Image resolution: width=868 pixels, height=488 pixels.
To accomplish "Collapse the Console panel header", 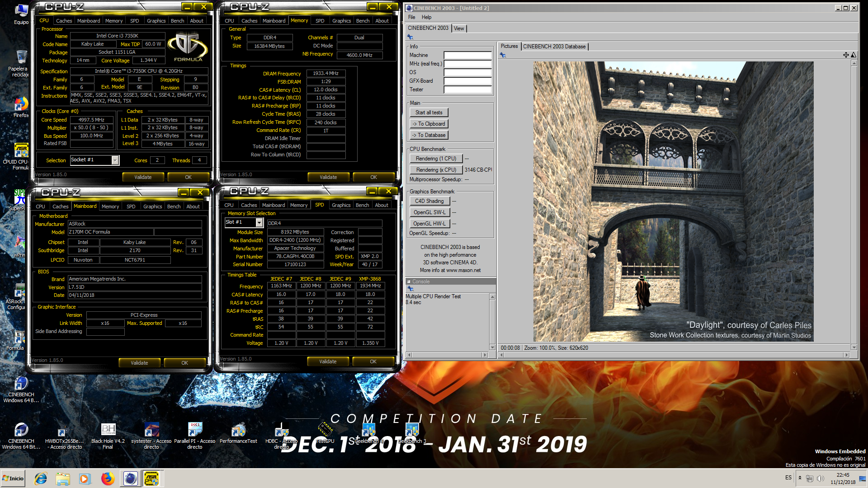I will pos(409,281).
